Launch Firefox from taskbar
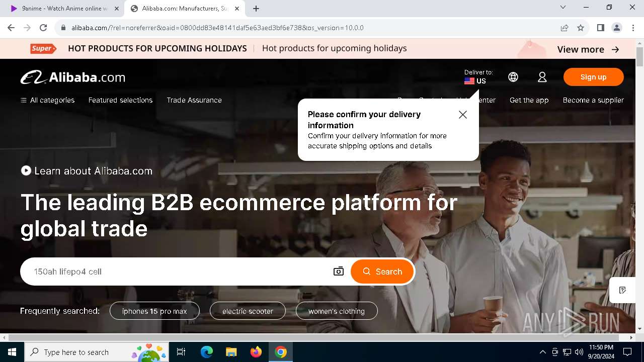Screen dimensions: 644x362 pyautogui.click(x=256, y=352)
